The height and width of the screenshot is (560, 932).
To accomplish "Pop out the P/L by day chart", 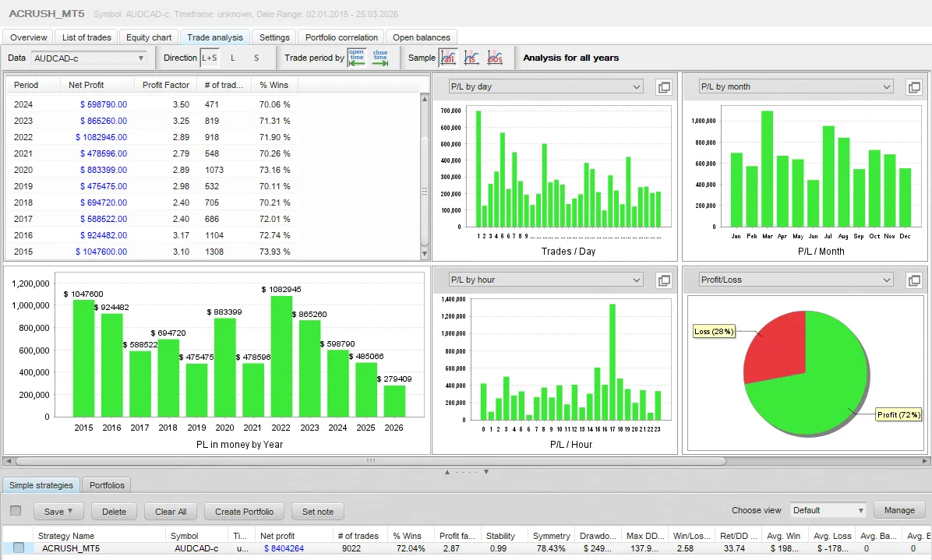I will point(664,87).
